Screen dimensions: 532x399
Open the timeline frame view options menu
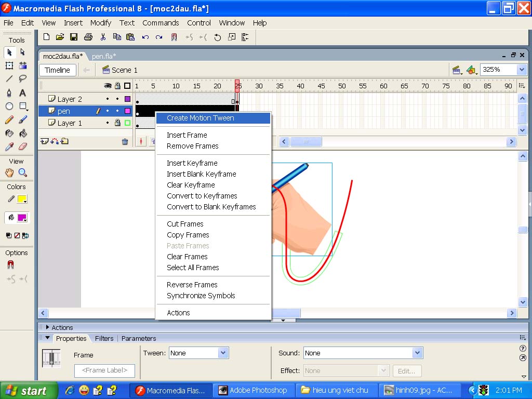(x=522, y=86)
